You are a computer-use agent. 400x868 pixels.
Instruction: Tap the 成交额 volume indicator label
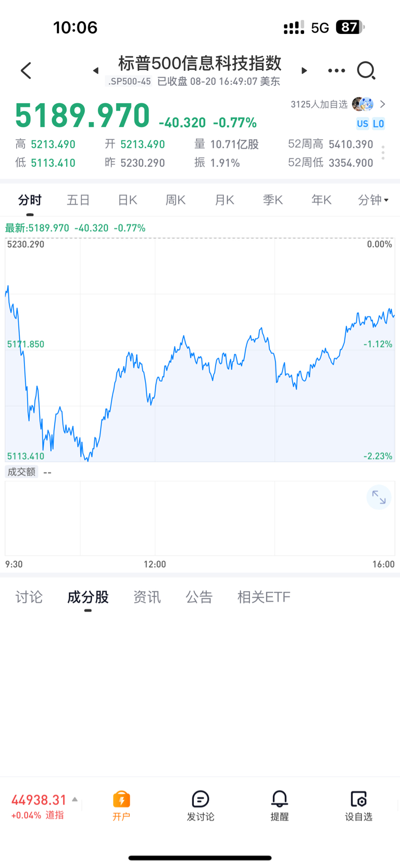pos(21,472)
